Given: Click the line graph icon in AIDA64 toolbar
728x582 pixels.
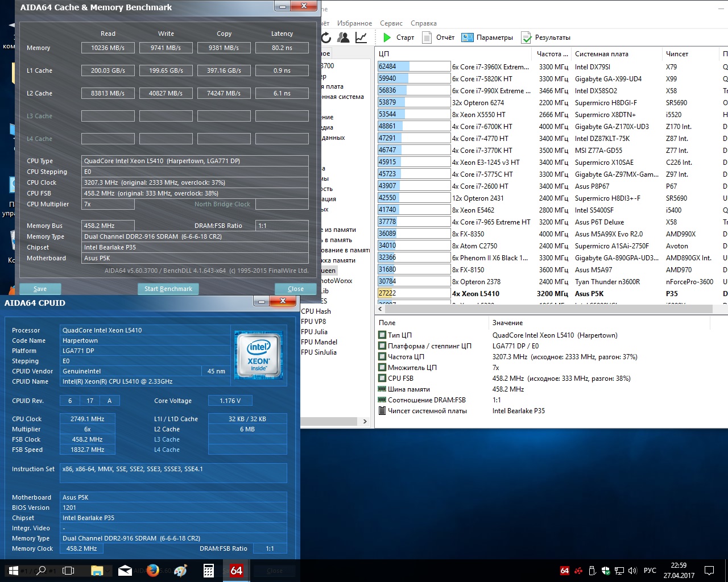Looking at the screenshot, I should pos(361,38).
